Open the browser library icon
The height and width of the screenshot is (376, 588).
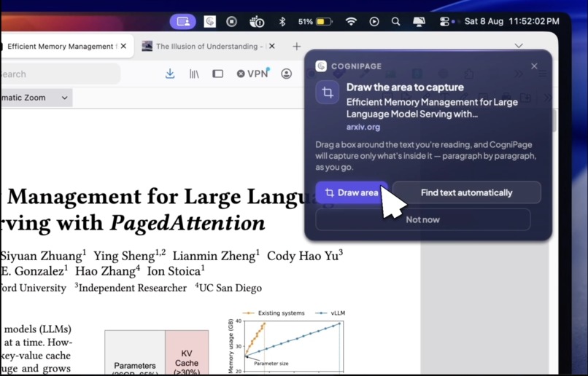point(194,74)
